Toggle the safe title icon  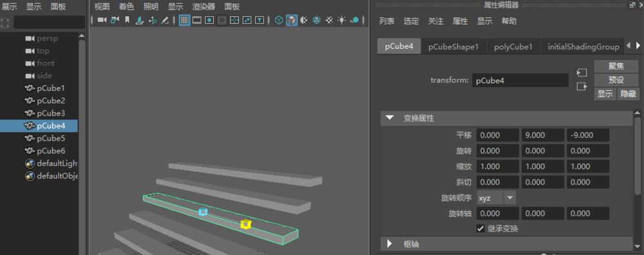(x=260, y=20)
